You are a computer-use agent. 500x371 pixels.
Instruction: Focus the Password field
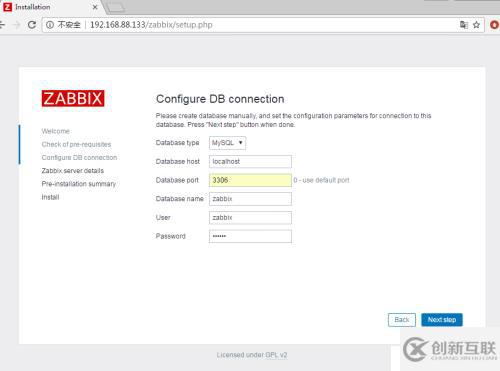tap(250, 236)
